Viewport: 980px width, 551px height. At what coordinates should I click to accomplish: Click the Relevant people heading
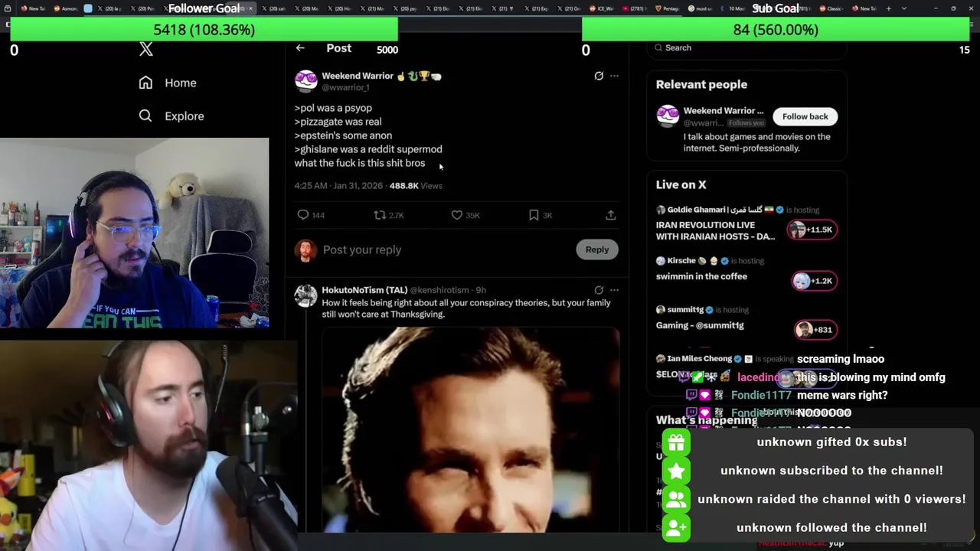(x=701, y=84)
